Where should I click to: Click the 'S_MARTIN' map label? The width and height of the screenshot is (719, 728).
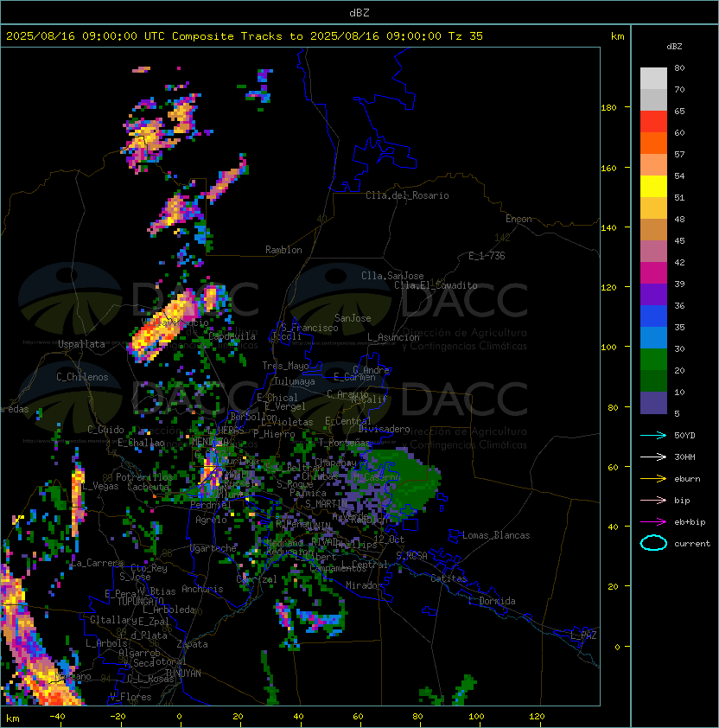point(327,504)
